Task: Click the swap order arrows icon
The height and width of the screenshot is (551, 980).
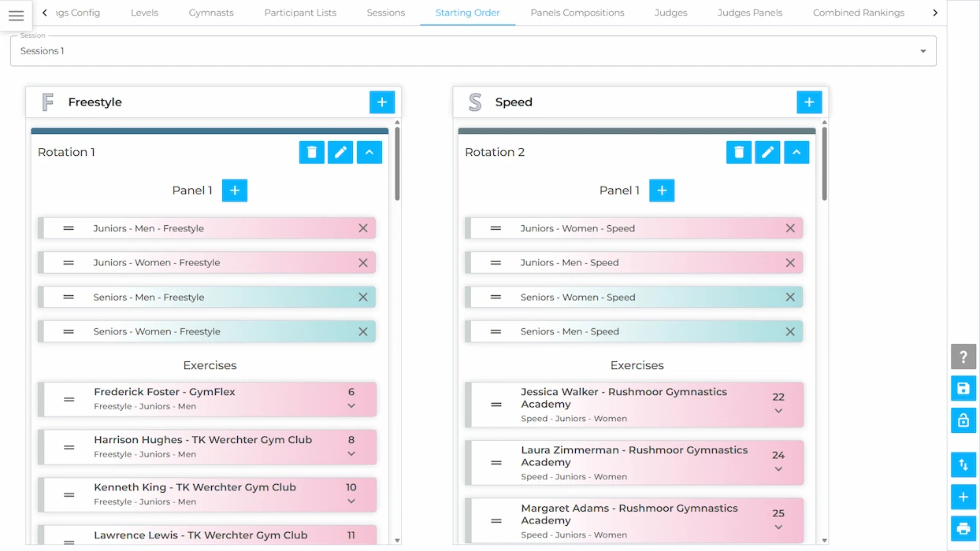Action: click(963, 465)
